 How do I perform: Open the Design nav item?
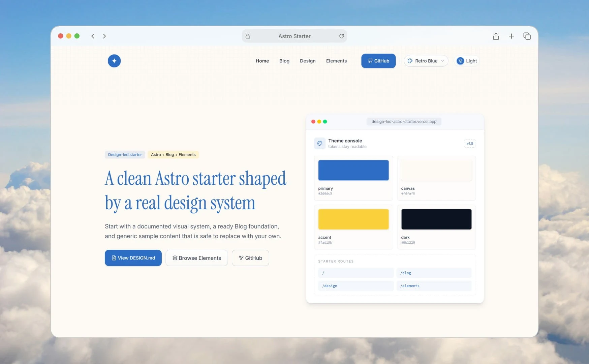click(x=308, y=61)
